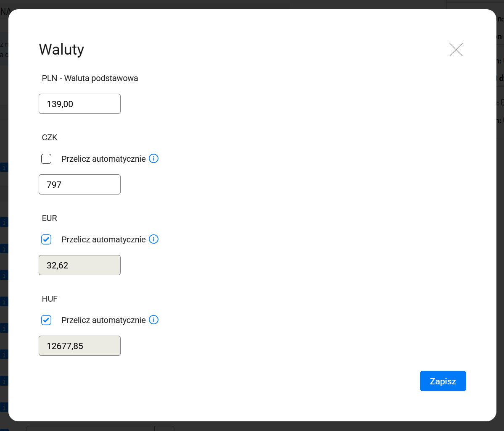Screen dimensions: 504x431
Task: Click the 'Waluty' dialog title
Action: pyautogui.click(x=61, y=50)
